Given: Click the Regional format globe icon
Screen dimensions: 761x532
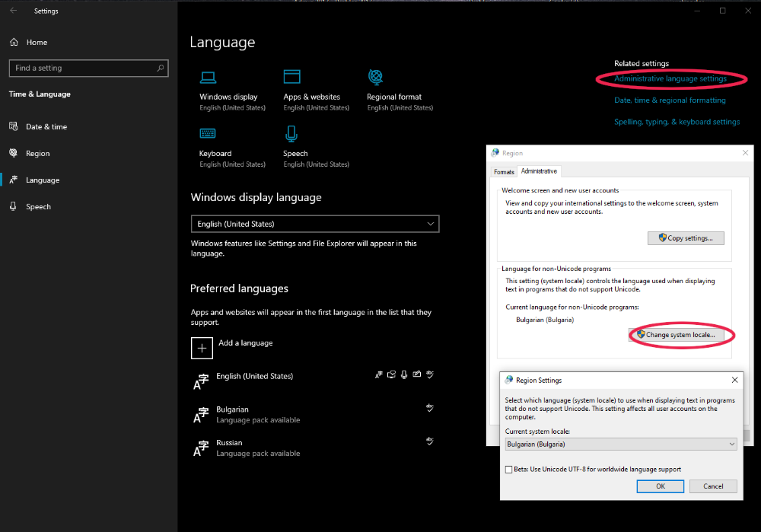Looking at the screenshot, I should click(x=375, y=77).
